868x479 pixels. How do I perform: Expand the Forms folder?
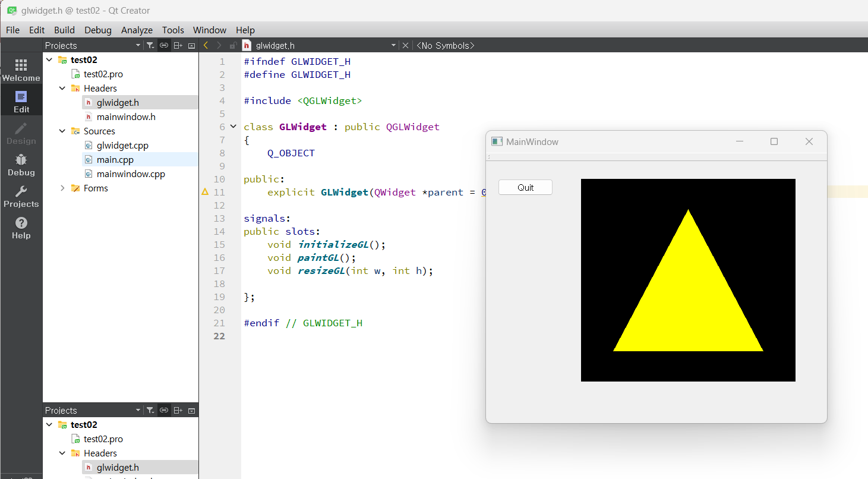[62, 188]
